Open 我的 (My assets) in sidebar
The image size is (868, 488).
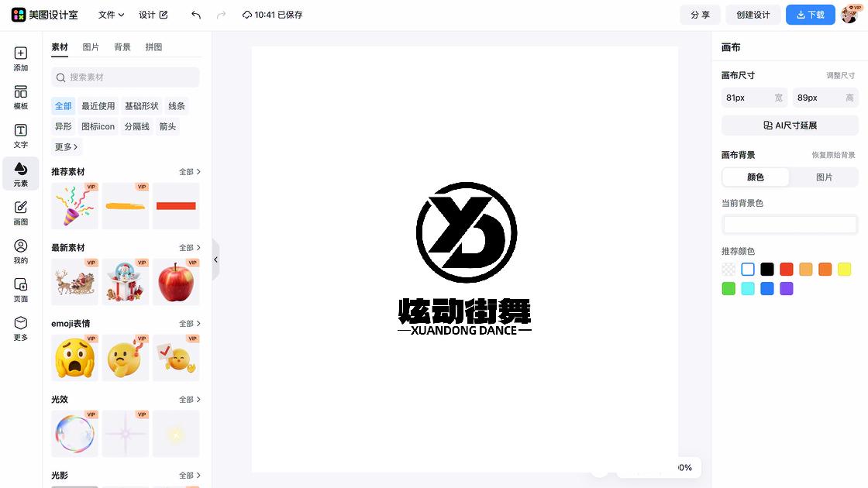pos(20,252)
